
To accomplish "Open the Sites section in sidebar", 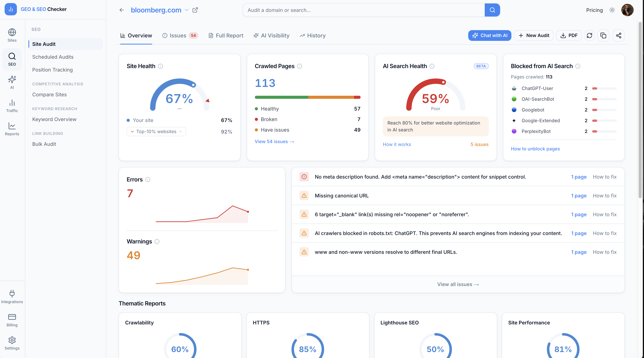I will click(x=12, y=35).
